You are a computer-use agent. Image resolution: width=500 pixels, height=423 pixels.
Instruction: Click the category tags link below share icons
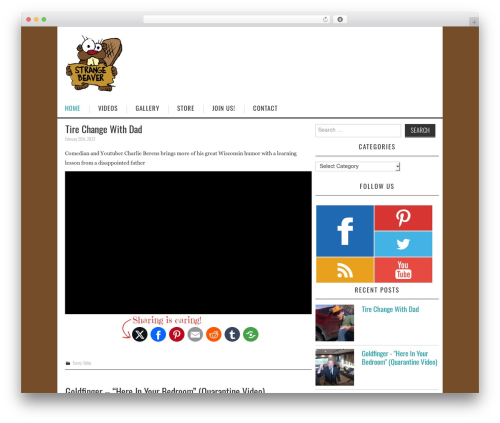(x=82, y=363)
